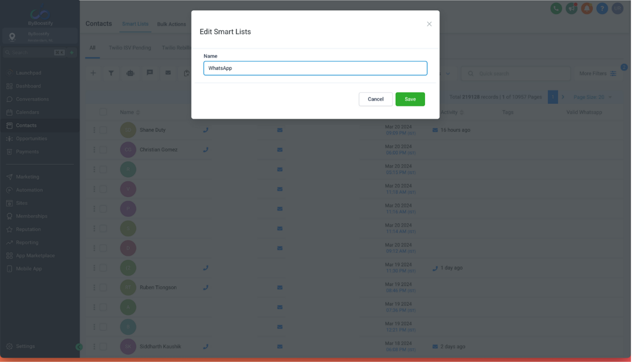The height and width of the screenshot is (362, 644).
Task: Open Shane Duty contact name
Action: 153,130
